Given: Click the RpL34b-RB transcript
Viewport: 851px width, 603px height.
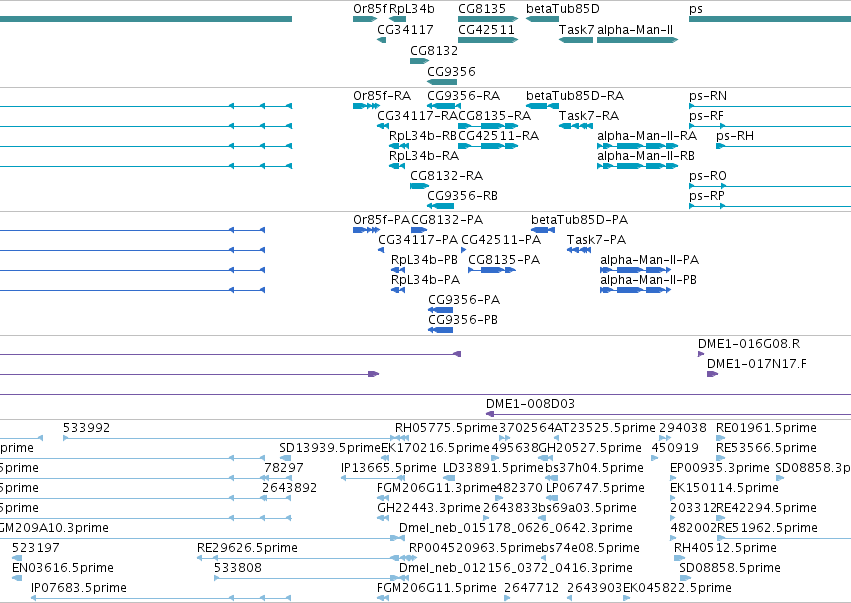Looking at the screenshot, I should pyautogui.click(x=399, y=146).
